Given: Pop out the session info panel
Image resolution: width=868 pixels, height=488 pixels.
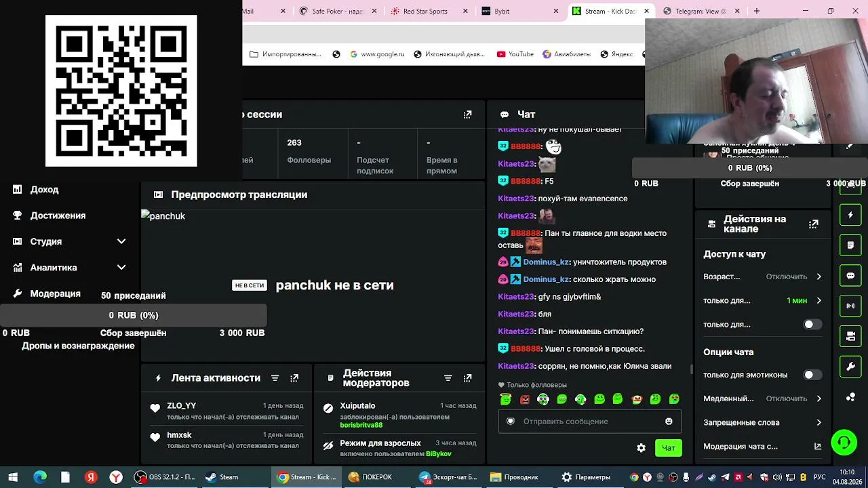Looking at the screenshot, I should pyautogui.click(x=467, y=115).
